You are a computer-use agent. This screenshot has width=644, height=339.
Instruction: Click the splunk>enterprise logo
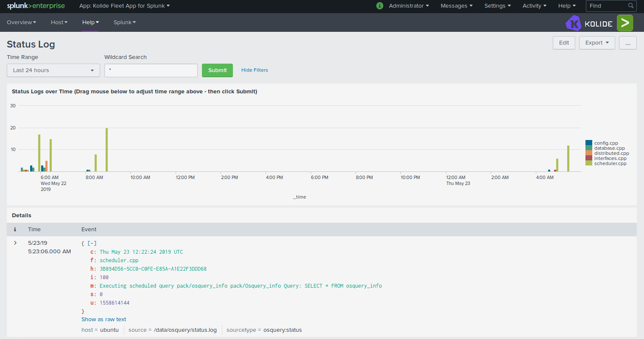[36, 6]
